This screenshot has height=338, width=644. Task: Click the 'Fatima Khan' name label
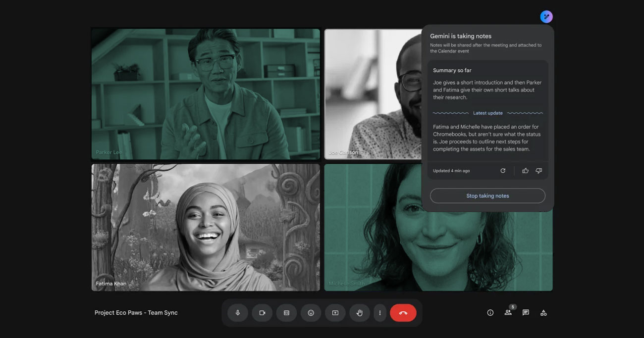[111, 284]
